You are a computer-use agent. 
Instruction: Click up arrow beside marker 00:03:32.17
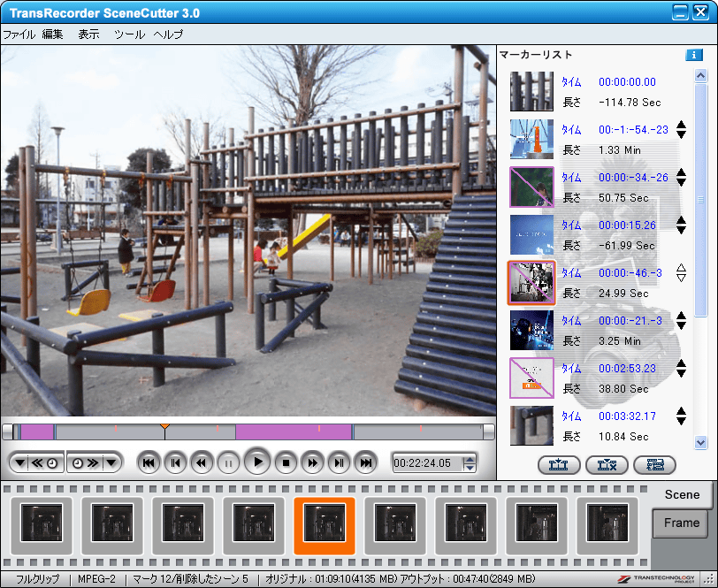[x=681, y=411]
